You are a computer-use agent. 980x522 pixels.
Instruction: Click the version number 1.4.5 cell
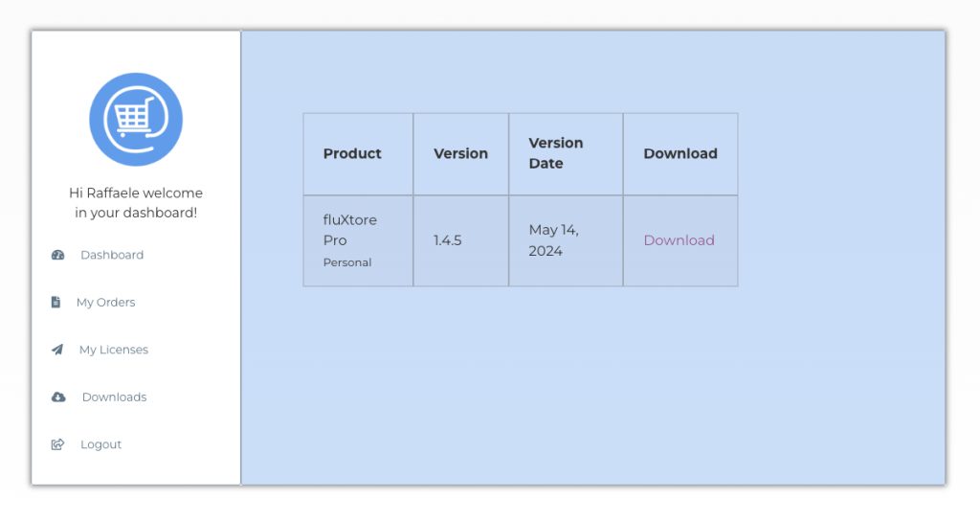click(448, 240)
